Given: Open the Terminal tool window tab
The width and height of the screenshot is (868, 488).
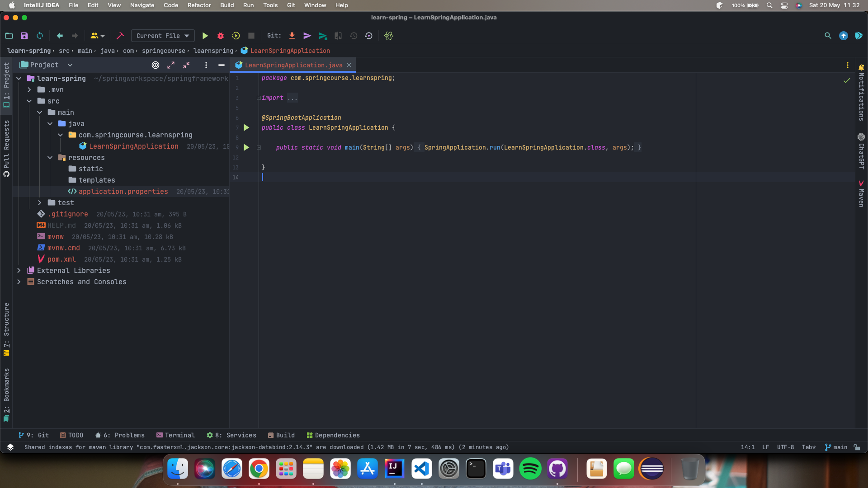Looking at the screenshot, I should pyautogui.click(x=175, y=435).
